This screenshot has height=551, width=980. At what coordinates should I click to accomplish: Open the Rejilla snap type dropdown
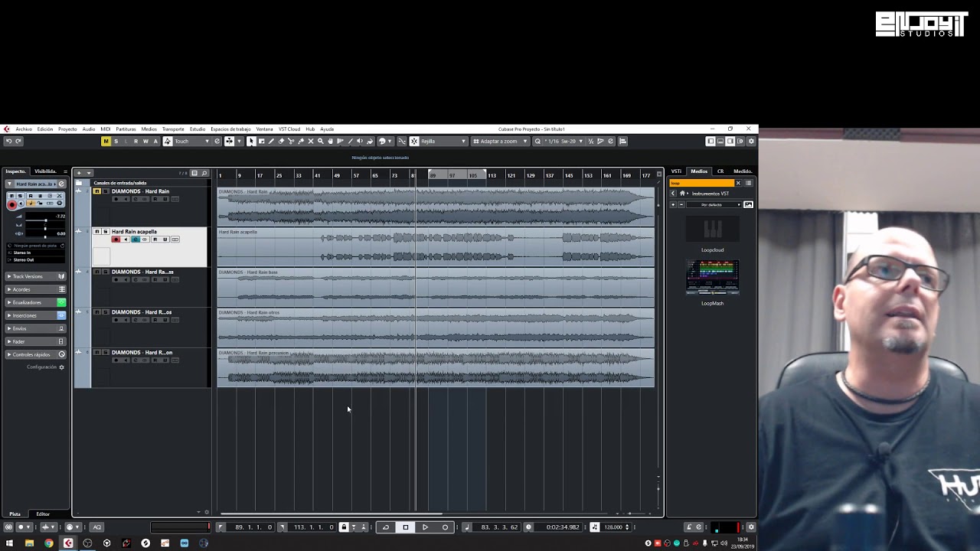coord(443,141)
